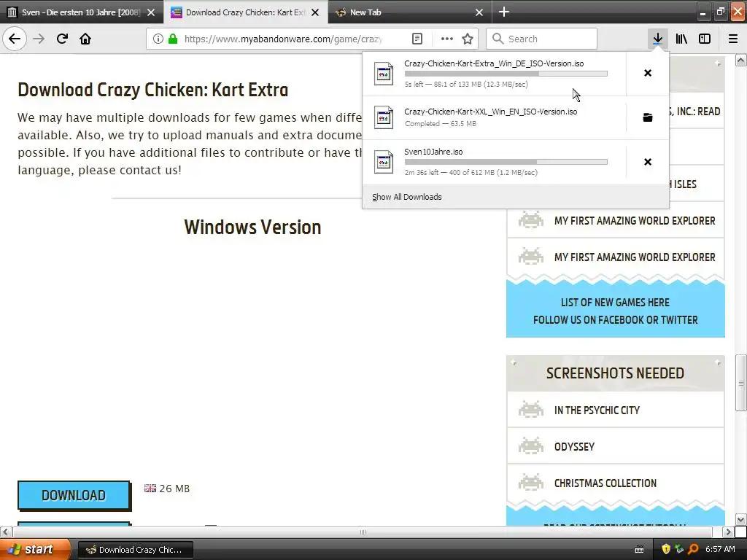Open ODYSSEY game link

(574, 447)
